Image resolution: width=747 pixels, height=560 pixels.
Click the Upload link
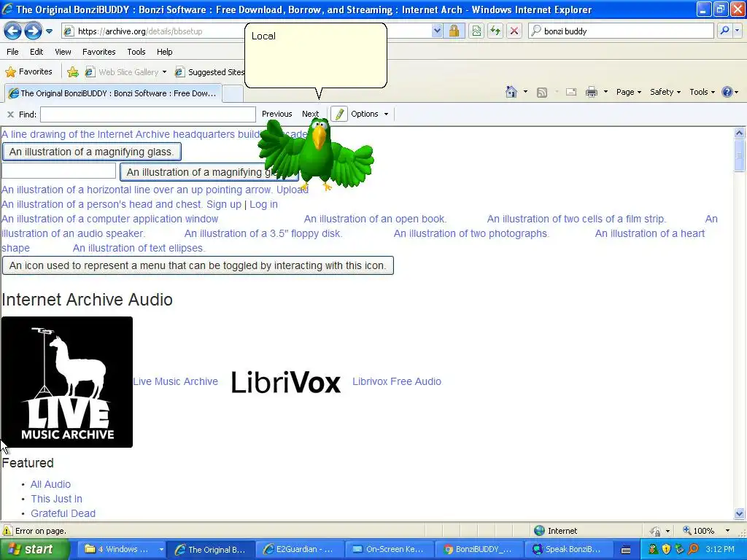tap(292, 190)
